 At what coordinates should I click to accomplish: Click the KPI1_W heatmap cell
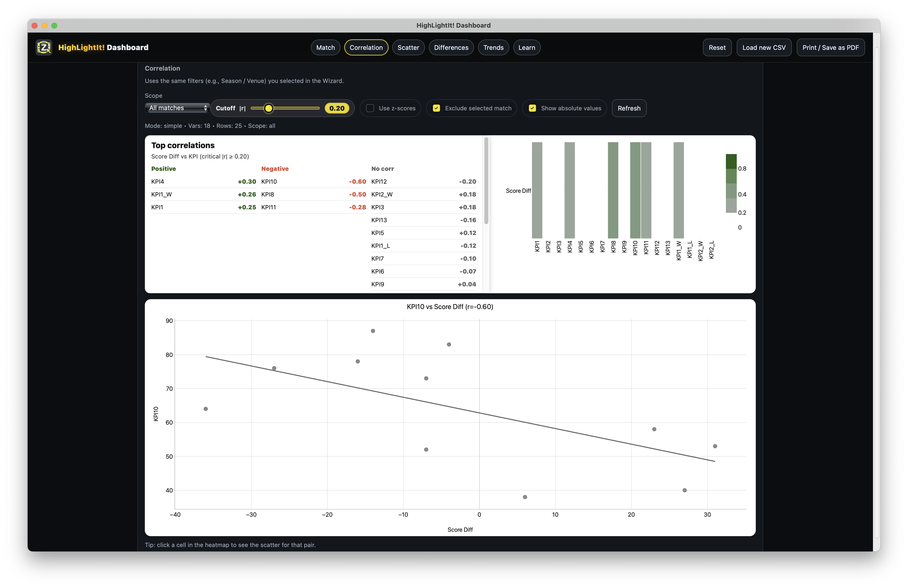[678, 190]
